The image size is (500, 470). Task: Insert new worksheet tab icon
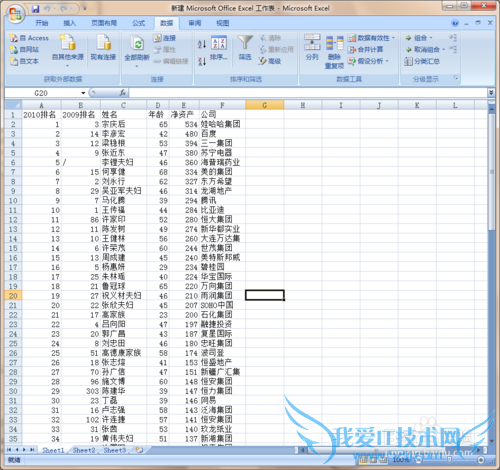tap(139, 450)
